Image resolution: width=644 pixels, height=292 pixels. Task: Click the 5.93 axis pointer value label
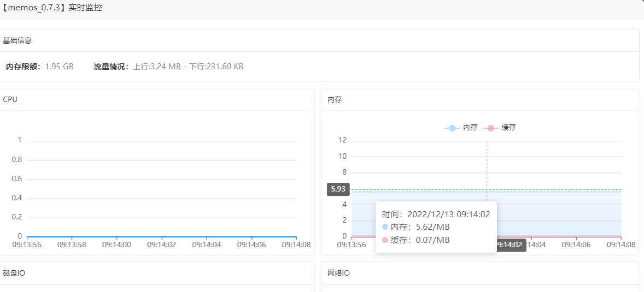click(x=338, y=189)
